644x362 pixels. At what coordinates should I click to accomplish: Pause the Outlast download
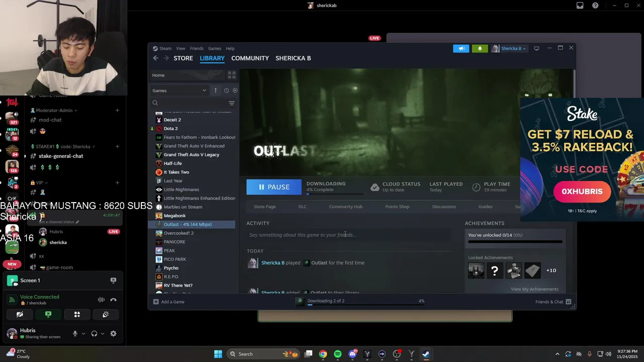click(x=274, y=187)
